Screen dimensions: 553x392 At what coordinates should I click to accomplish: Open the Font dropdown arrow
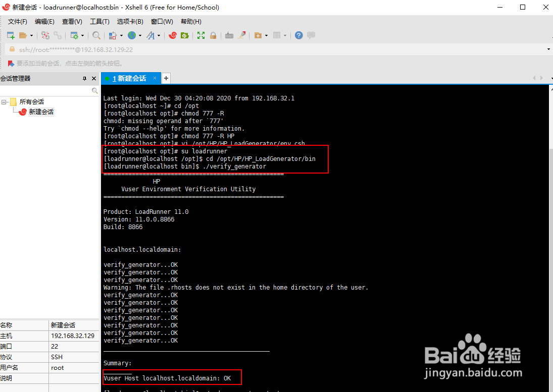tap(159, 36)
